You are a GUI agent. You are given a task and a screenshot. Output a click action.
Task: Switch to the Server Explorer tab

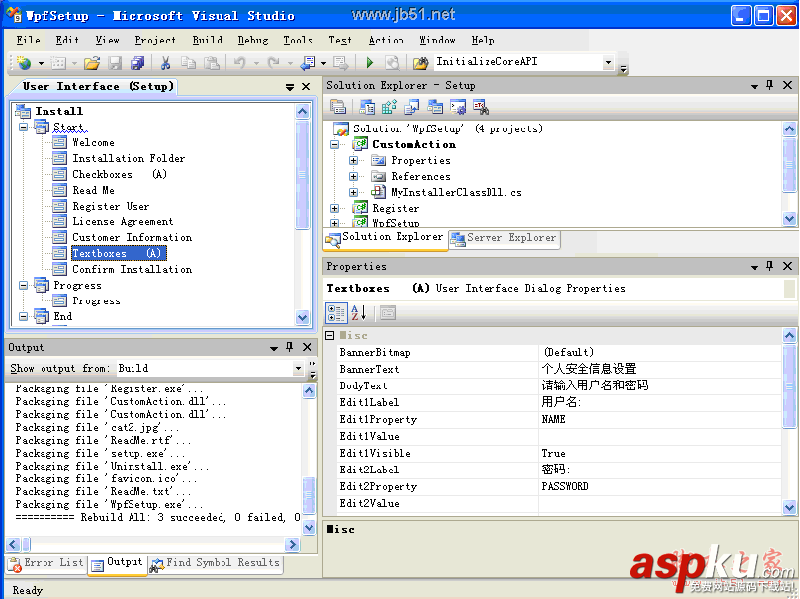(505, 238)
